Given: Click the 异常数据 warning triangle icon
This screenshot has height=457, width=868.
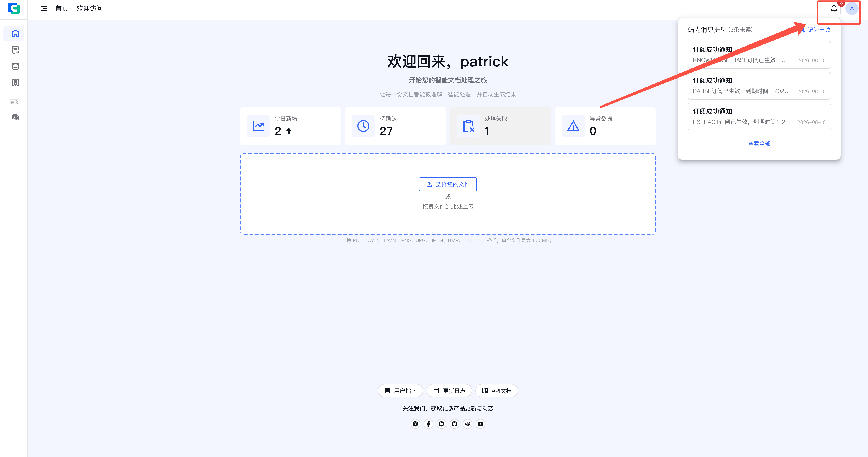Looking at the screenshot, I should click(x=573, y=126).
